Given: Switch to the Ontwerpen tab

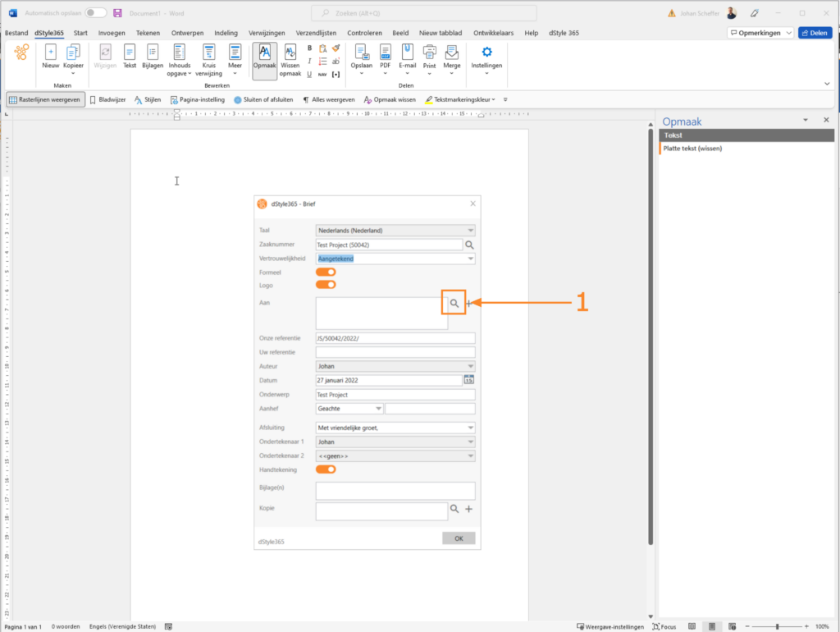Looking at the screenshot, I should [x=187, y=33].
